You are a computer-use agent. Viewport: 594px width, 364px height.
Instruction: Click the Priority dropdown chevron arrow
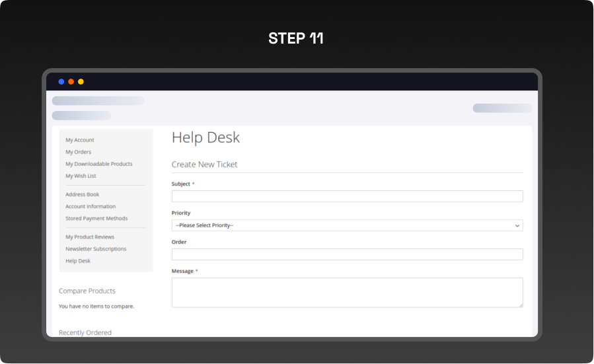(517, 225)
